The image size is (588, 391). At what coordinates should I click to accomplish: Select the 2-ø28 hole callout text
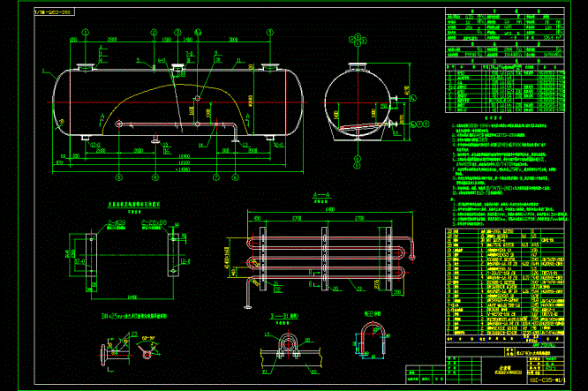[117, 222]
